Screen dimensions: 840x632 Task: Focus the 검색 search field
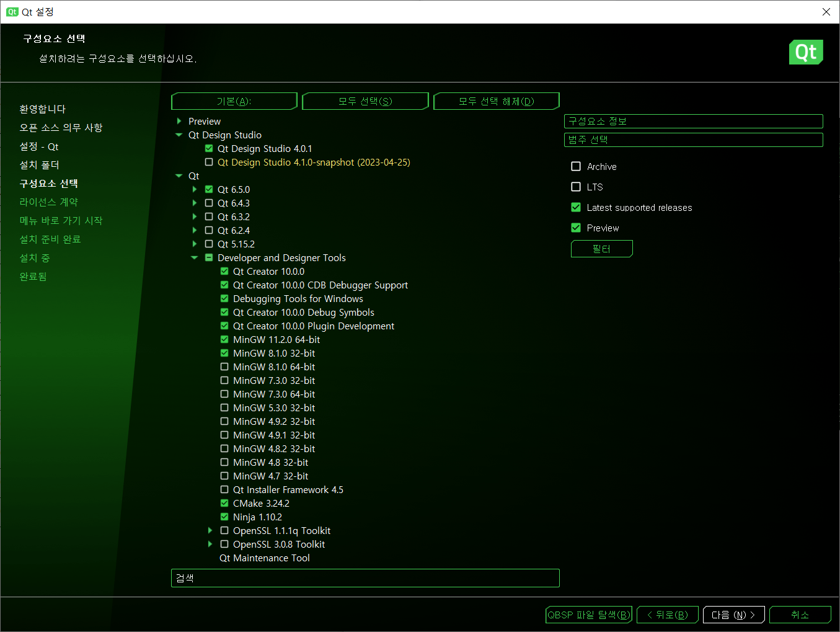coord(365,578)
